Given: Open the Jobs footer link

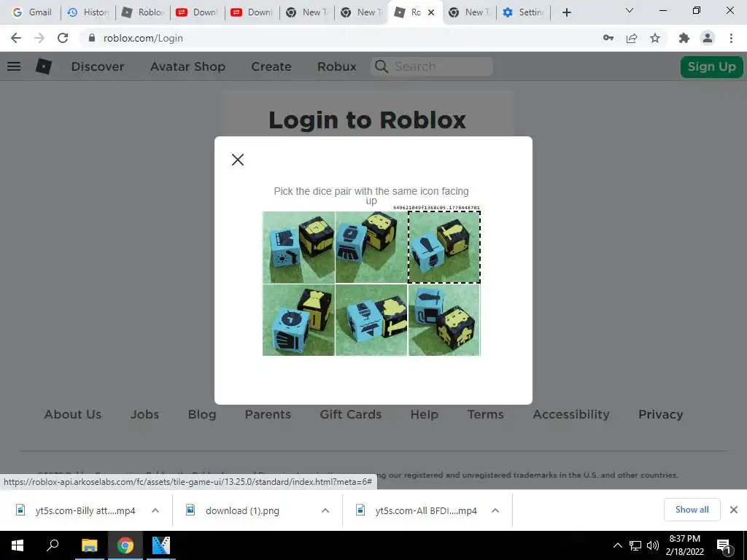Looking at the screenshot, I should (x=144, y=414).
